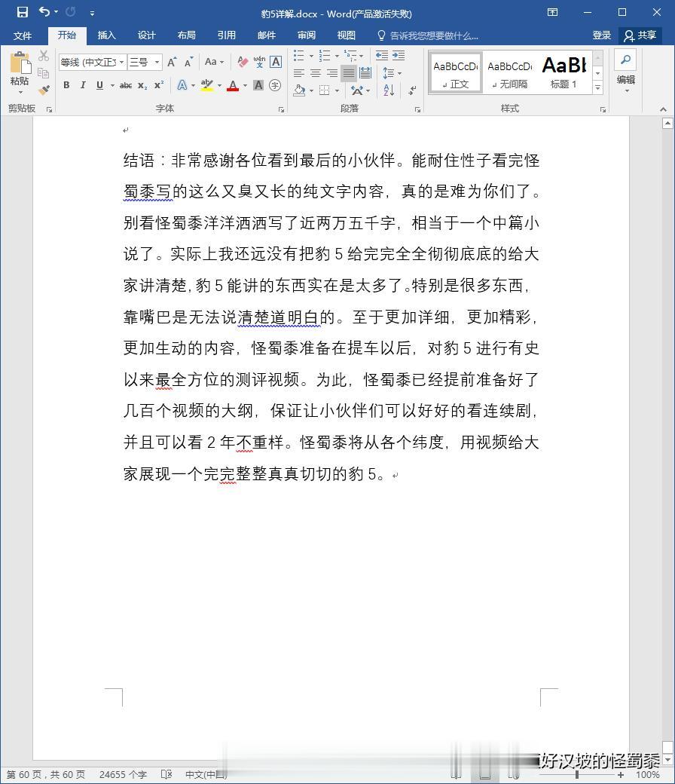Click the 共享 share button
Image resolution: width=675 pixels, height=784 pixels.
click(640, 35)
